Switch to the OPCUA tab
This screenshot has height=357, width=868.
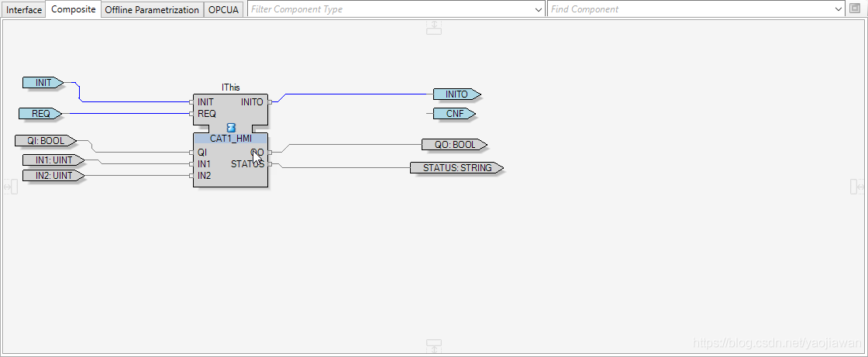(x=224, y=10)
